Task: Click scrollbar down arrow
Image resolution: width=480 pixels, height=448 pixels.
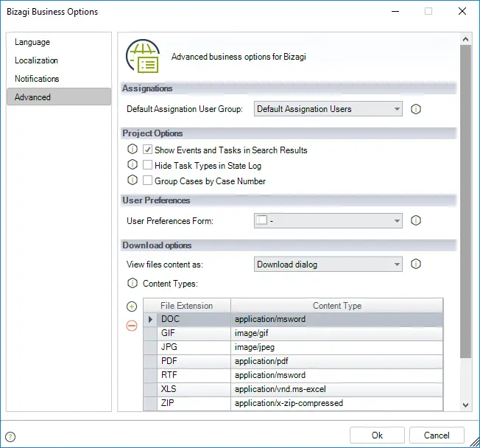Action: [x=465, y=405]
